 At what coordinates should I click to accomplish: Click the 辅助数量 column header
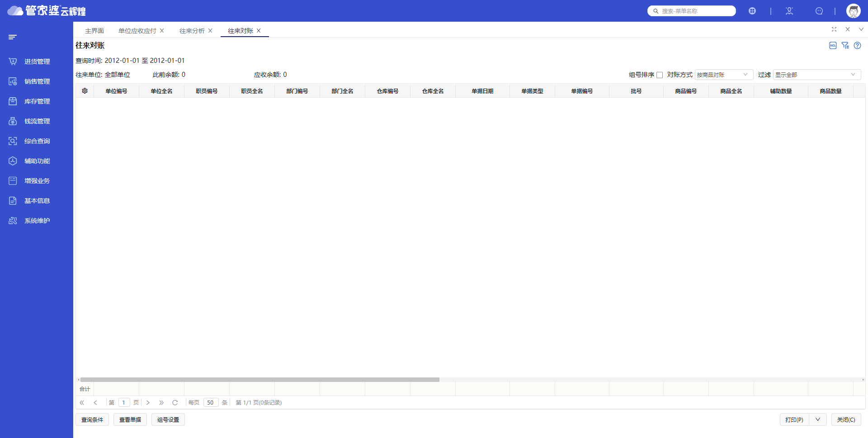click(x=781, y=91)
